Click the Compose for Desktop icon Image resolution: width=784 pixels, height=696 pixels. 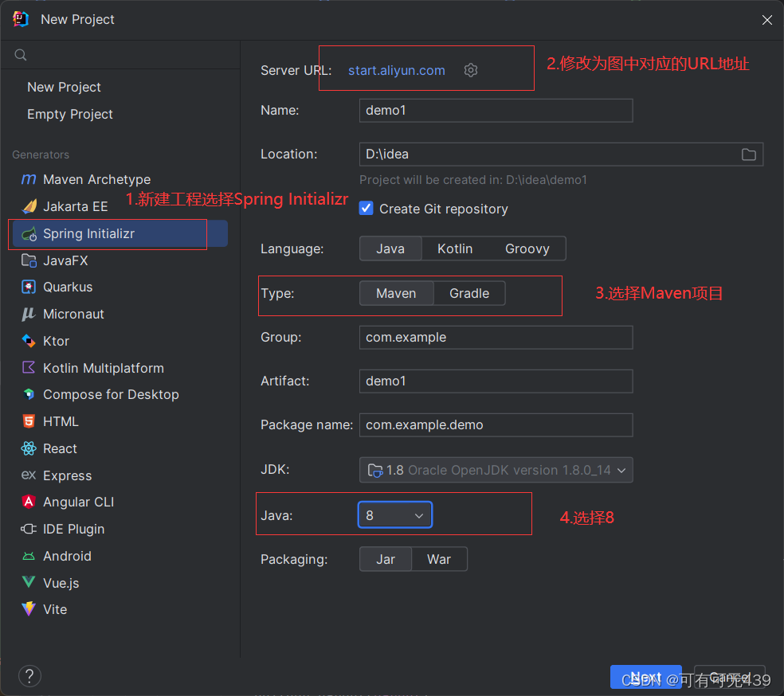pos(29,394)
